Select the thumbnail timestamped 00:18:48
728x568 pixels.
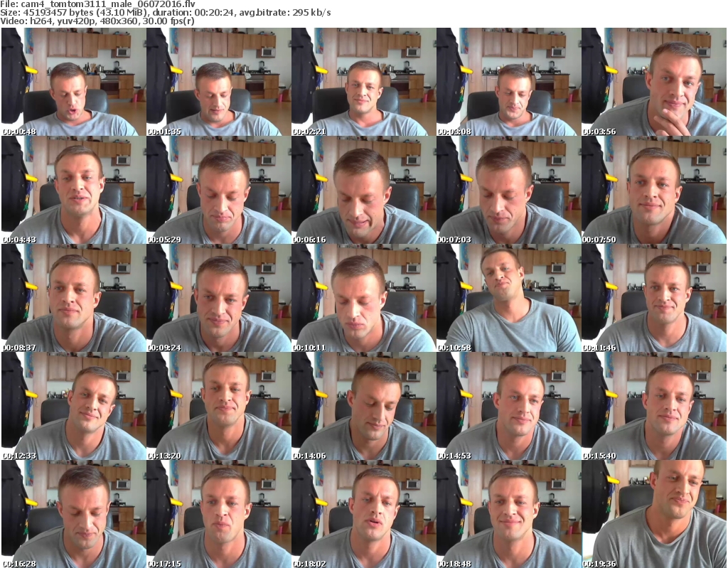tap(508, 514)
